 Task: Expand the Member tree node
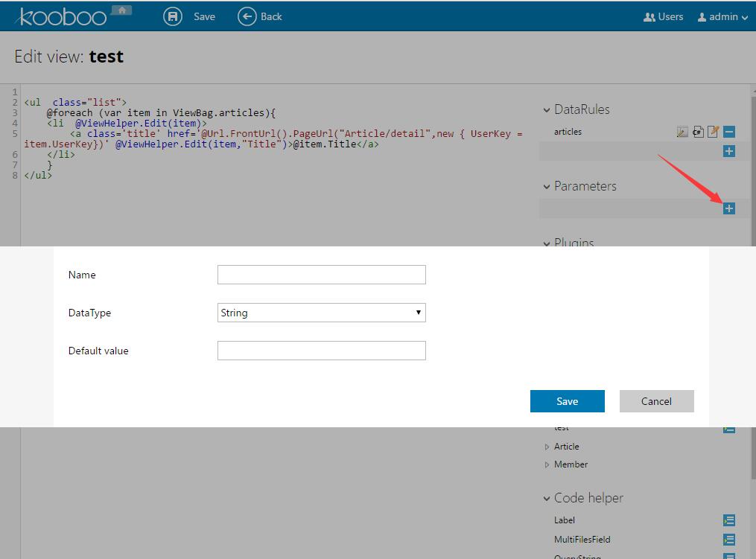pos(547,464)
